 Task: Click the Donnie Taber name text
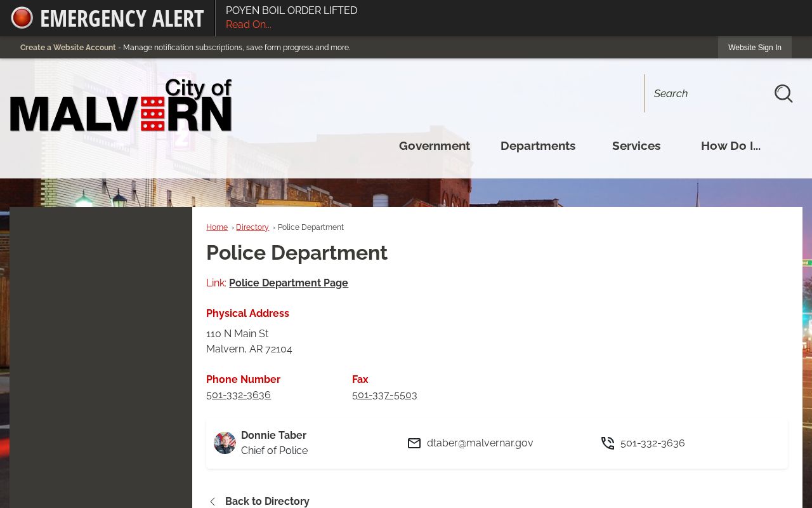coord(273,436)
